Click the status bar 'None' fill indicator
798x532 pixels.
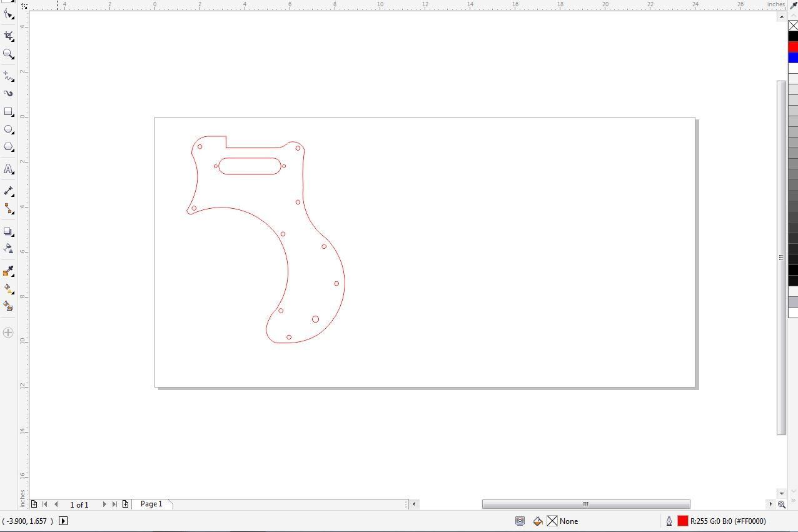pos(562,521)
